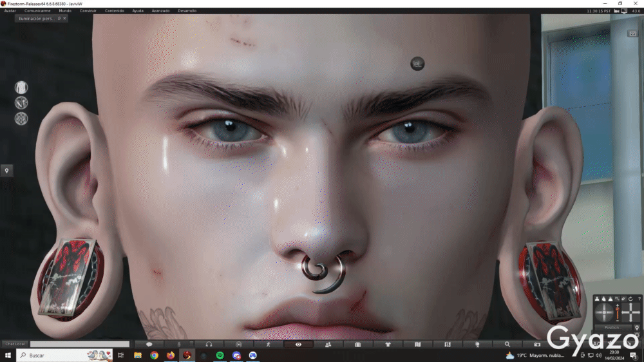Screen dimensions: 644x362
Task: Select side view camera preset
Action: pyautogui.click(x=604, y=299)
